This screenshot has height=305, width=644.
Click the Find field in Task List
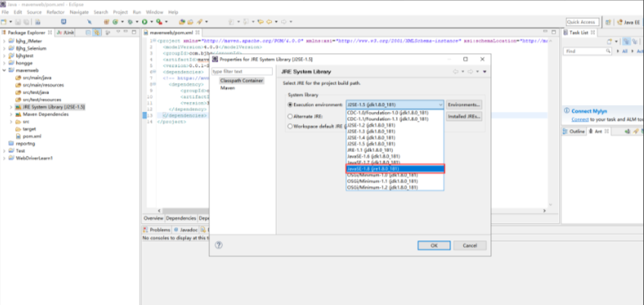pos(587,51)
